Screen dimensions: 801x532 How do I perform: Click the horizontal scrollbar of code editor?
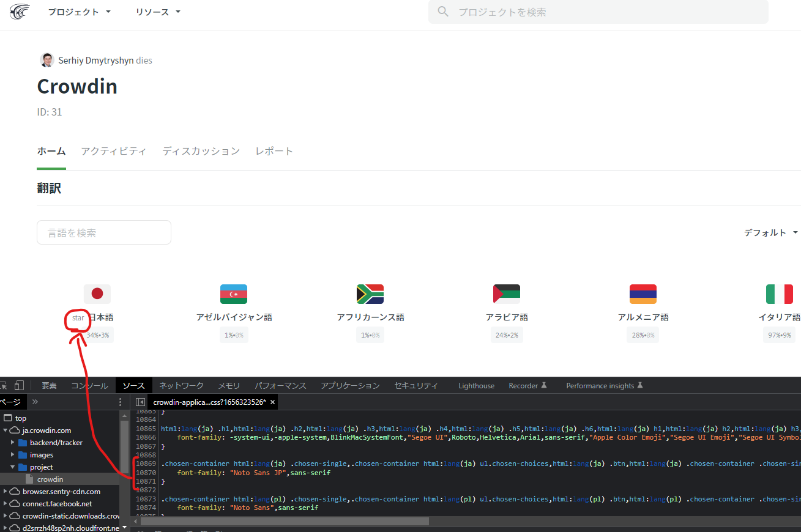point(285,521)
